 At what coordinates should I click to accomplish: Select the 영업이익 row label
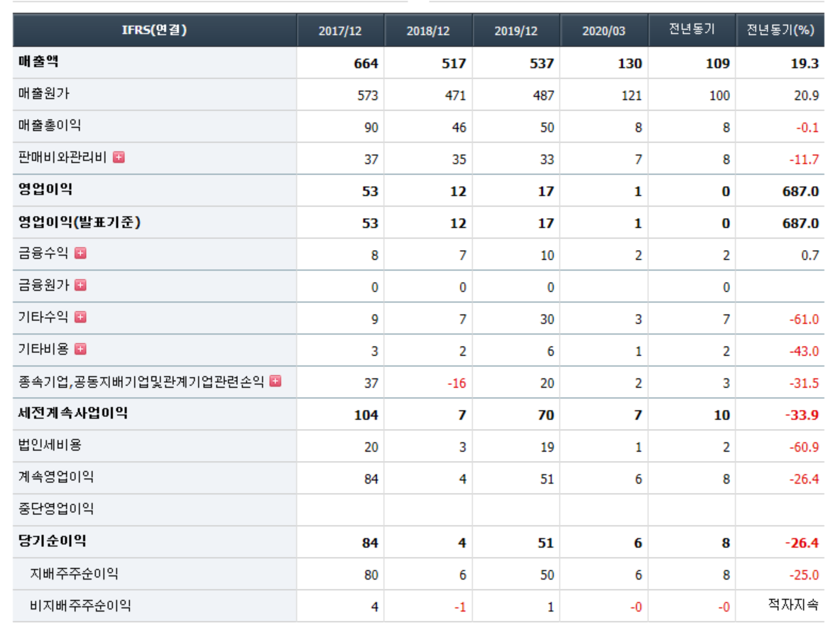pyautogui.click(x=45, y=189)
